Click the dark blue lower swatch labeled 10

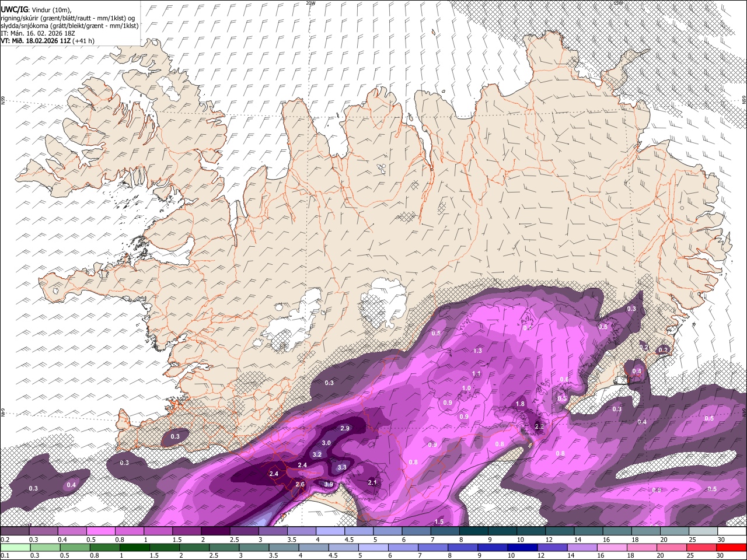tap(522, 548)
